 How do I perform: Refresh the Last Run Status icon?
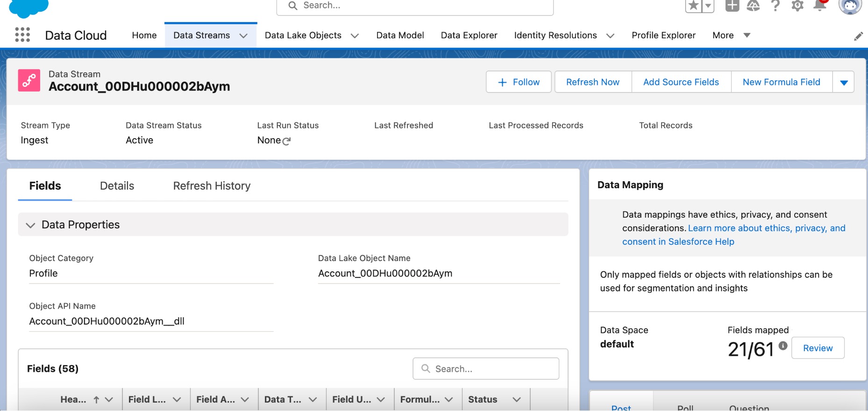[287, 141]
